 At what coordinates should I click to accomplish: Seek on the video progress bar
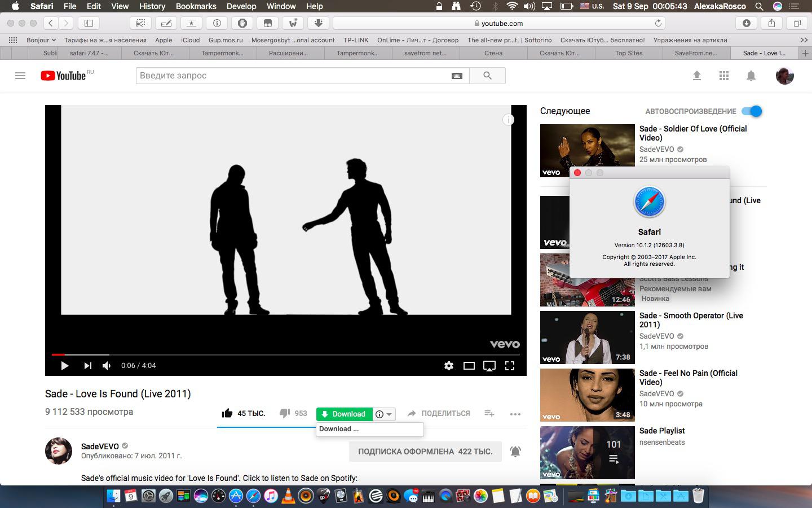pyautogui.click(x=286, y=354)
